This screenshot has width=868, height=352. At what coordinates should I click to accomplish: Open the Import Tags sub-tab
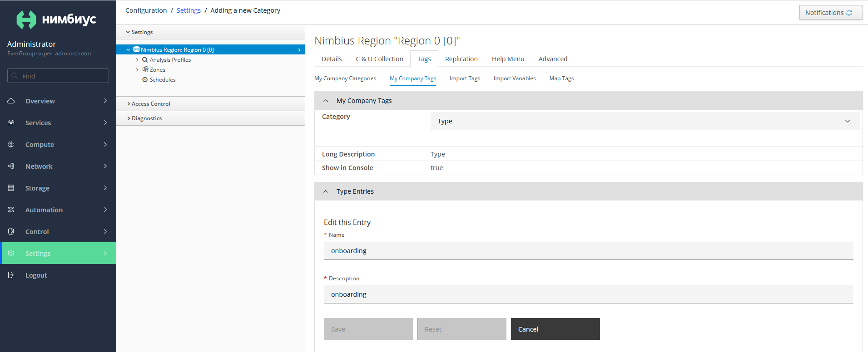click(465, 78)
